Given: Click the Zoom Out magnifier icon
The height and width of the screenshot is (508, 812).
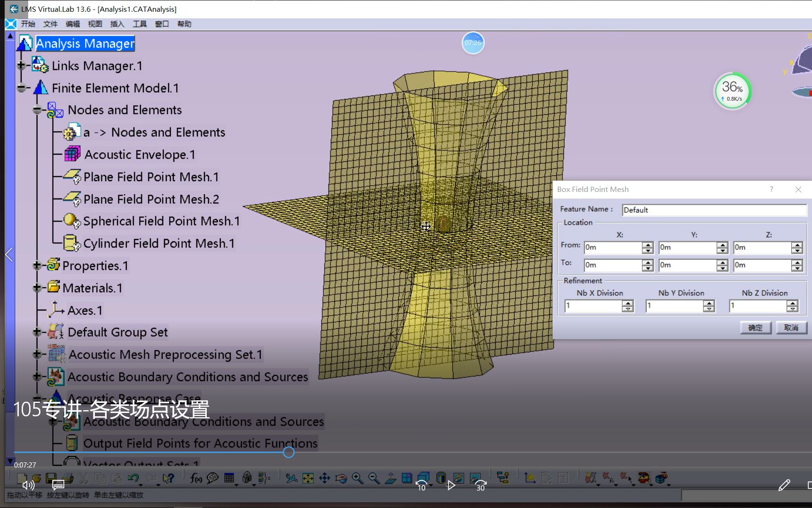Looking at the screenshot, I should tap(374, 478).
